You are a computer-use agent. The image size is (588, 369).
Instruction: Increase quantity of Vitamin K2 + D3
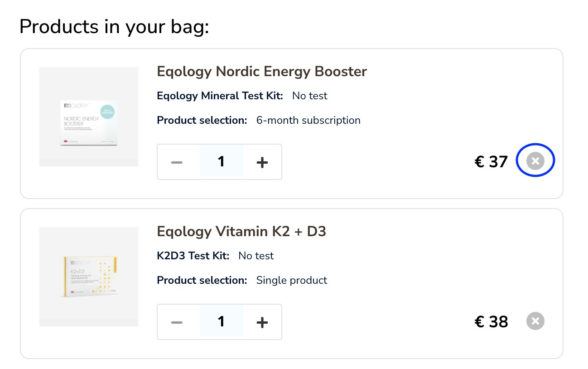coord(262,322)
